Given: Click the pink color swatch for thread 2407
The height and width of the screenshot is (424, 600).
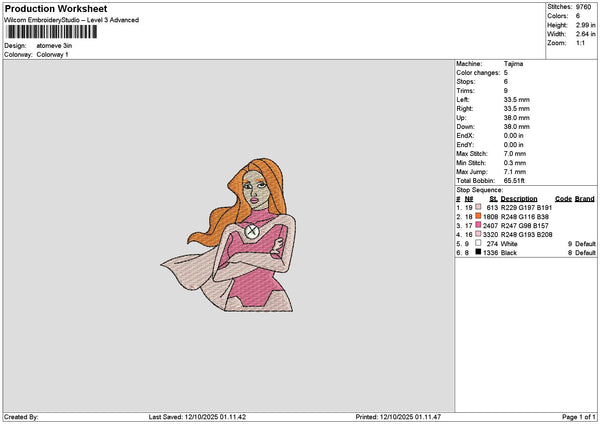Looking at the screenshot, I should pyautogui.click(x=478, y=225).
